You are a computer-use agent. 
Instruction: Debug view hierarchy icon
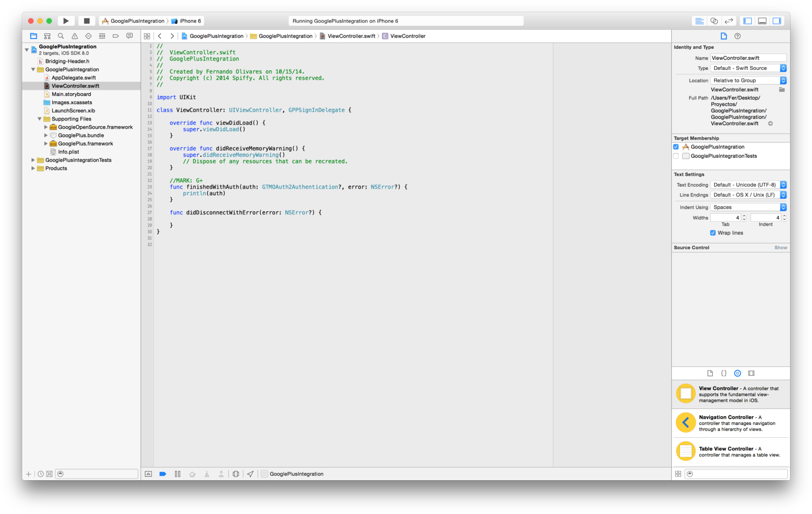[x=236, y=474]
